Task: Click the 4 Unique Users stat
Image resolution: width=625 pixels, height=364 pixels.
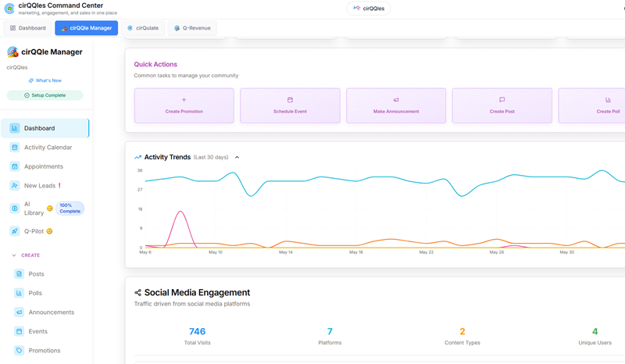Action: (x=595, y=336)
